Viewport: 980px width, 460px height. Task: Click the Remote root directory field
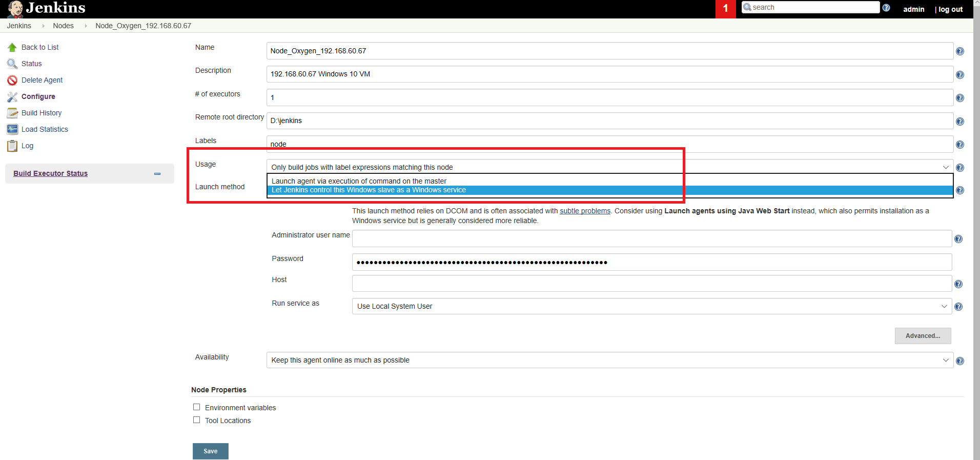point(610,121)
